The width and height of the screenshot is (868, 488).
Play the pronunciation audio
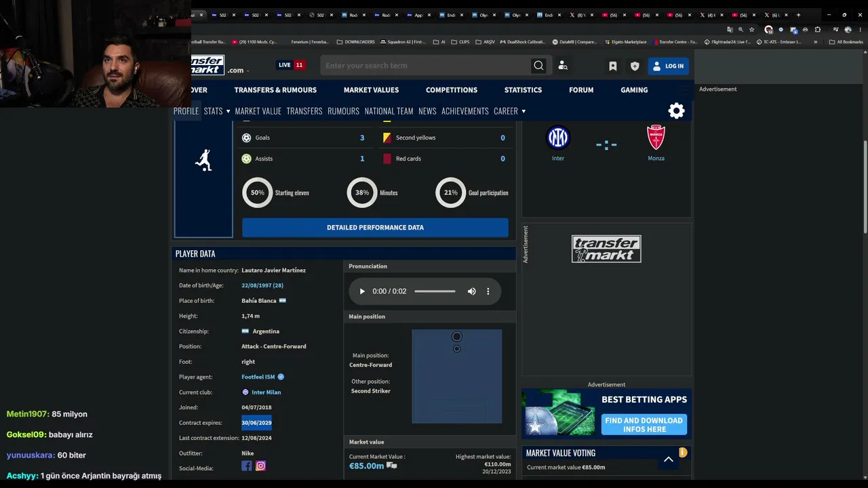click(362, 291)
